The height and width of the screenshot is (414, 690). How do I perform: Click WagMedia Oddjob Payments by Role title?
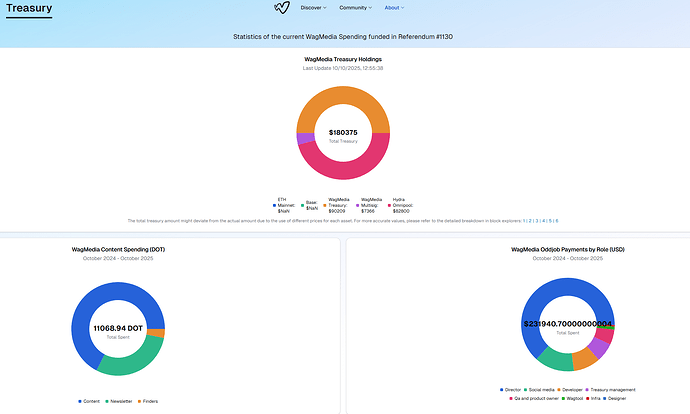point(568,249)
